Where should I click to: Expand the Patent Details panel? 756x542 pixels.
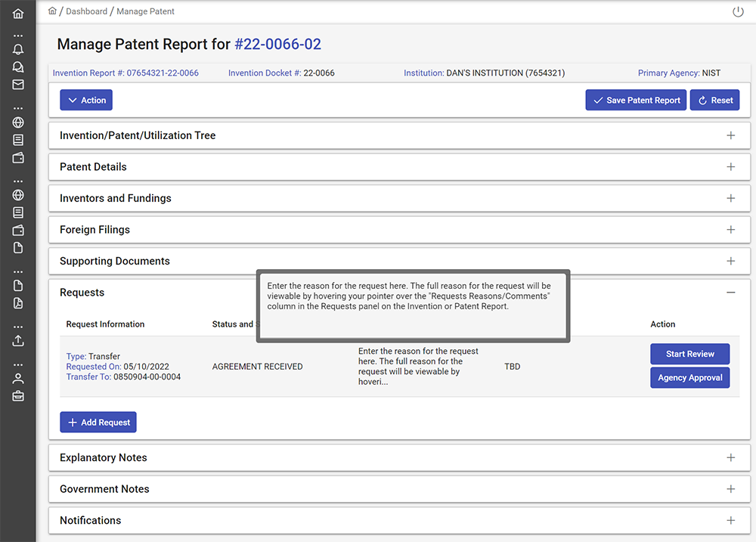tap(730, 167)
